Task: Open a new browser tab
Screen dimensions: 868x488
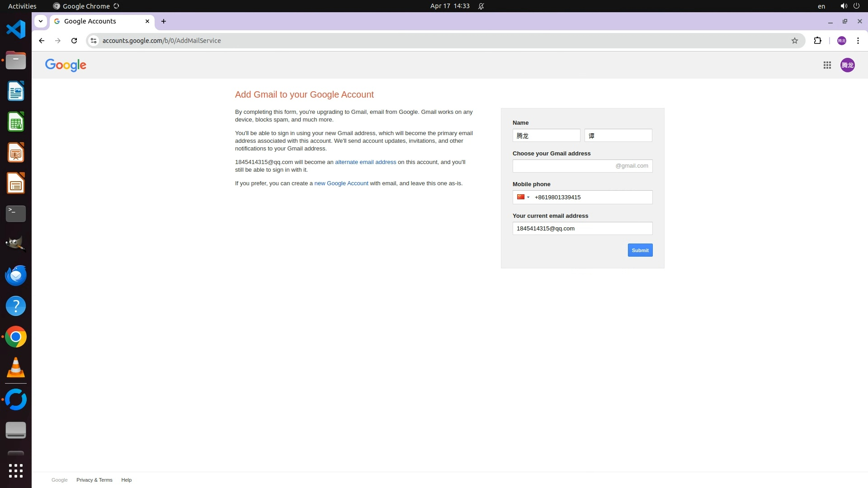Action: click(164, 21)
